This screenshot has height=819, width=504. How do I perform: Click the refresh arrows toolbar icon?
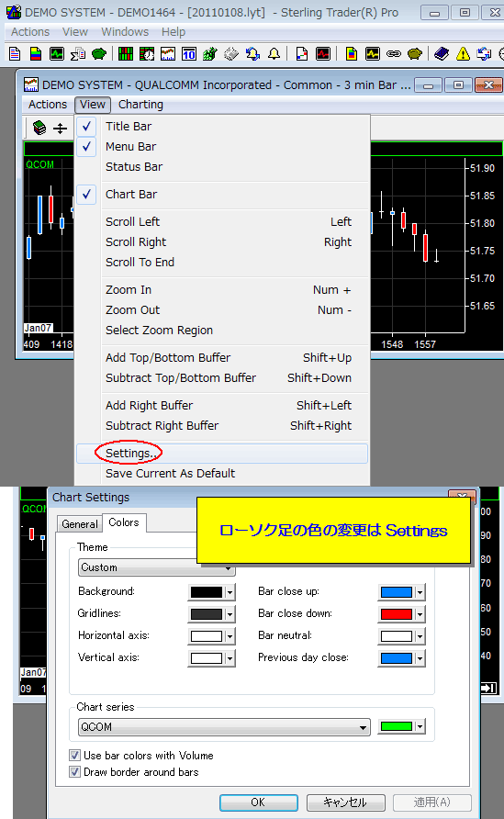click(484, 53)
